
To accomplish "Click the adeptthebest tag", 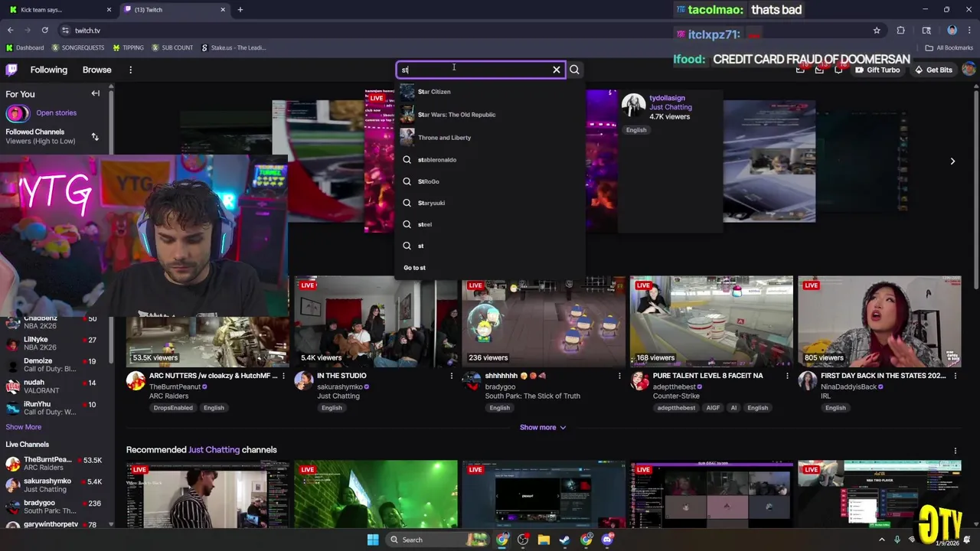I will tap(676, 408).
